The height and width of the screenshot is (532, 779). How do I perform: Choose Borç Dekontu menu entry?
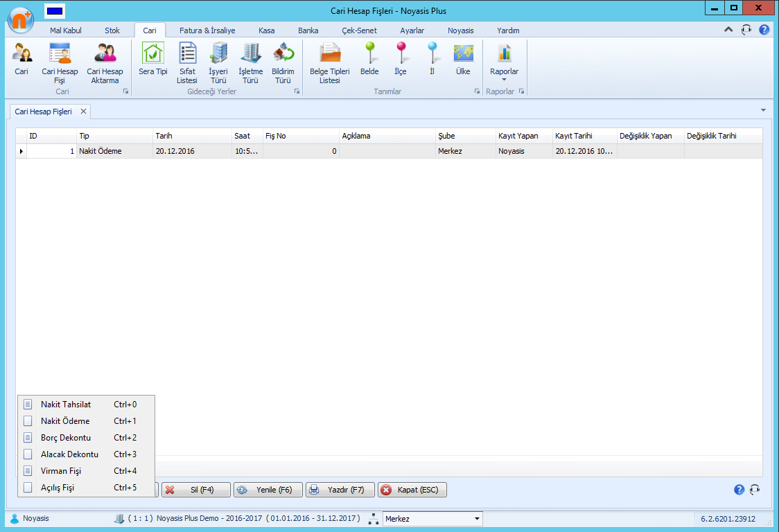[x=87, y=438]
